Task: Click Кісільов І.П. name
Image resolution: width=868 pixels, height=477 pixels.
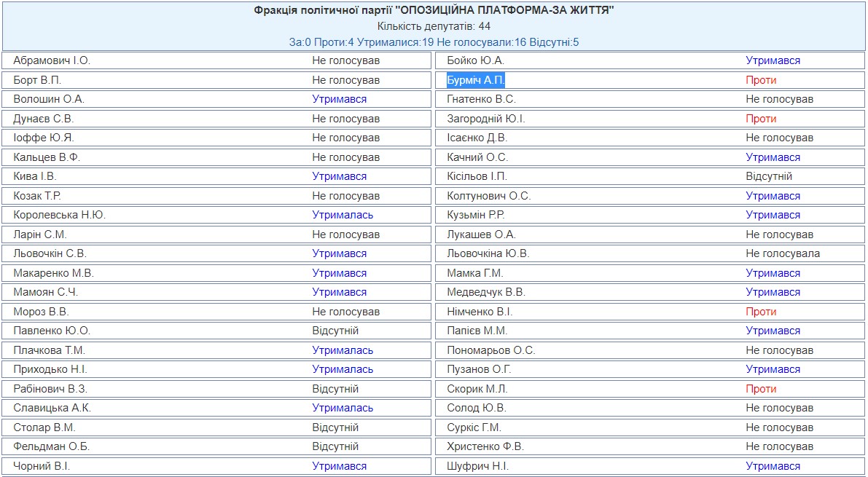Action: [477, 176]
